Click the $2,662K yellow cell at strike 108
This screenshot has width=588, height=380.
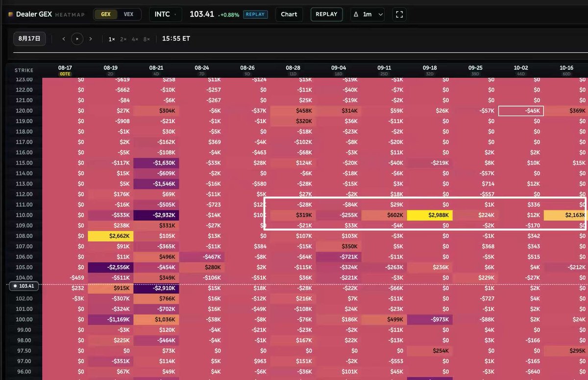111,236
